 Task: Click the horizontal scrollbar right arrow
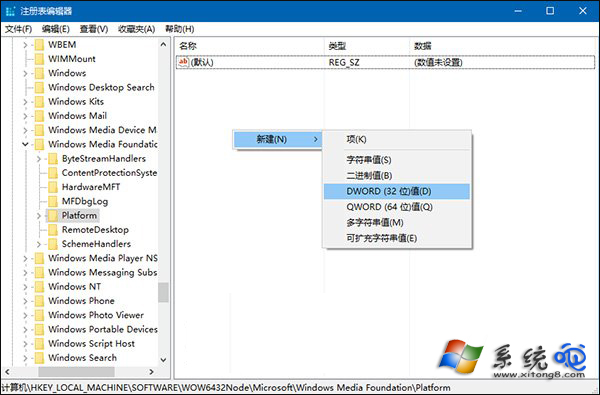(x=151, y=372)
